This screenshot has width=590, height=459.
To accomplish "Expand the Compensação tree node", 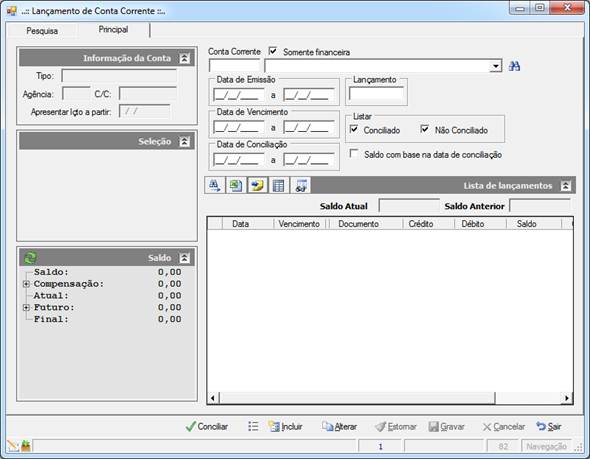I will point(26,284).
